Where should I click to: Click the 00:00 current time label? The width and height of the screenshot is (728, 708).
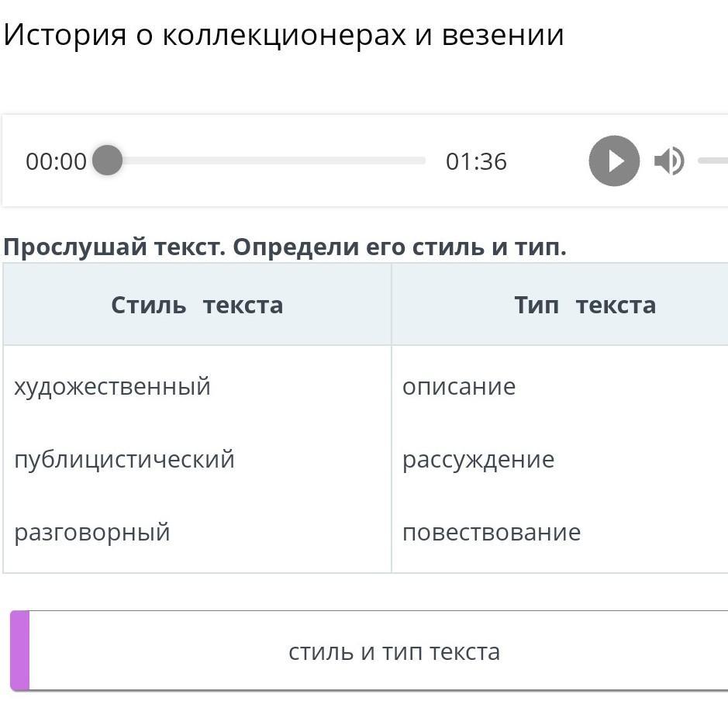(56, 161)
